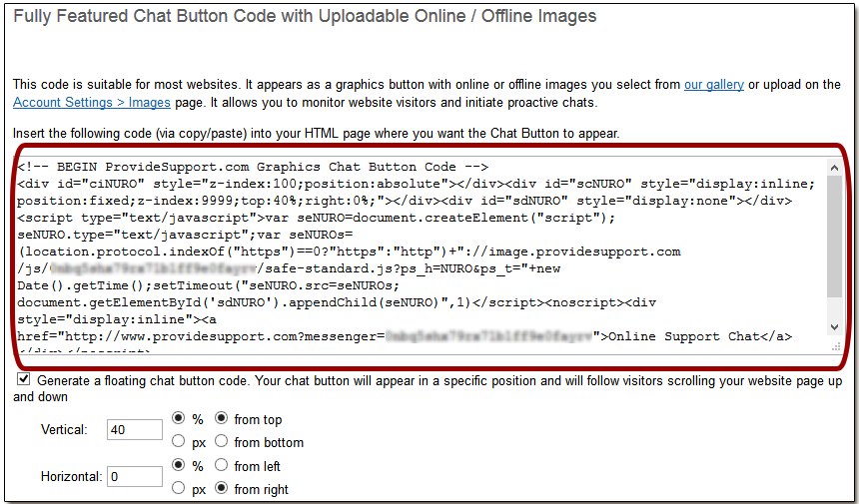The width and height of the screenshot is (859, 504).
Task: Click the 'Horizontal:' label
Action: tap(72, 477)
